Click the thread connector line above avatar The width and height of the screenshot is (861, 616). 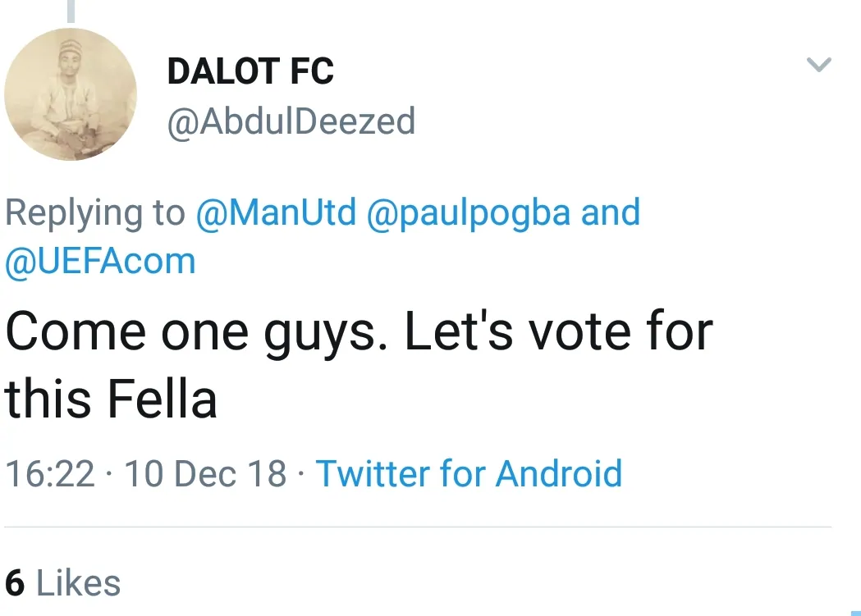[71, 10]
